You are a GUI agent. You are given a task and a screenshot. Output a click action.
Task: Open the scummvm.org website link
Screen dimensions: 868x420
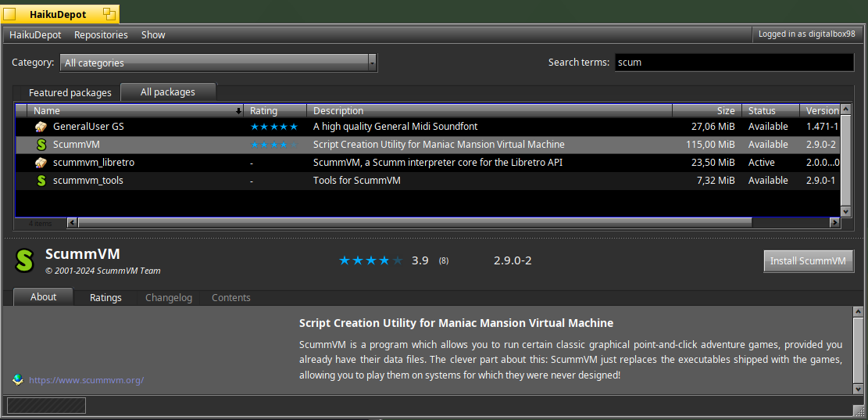[x=87, y=381]
